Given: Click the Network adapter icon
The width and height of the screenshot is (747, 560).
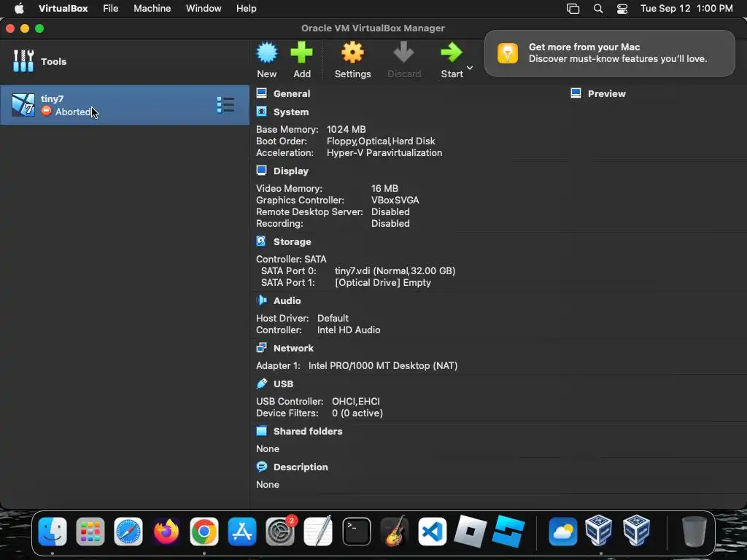Looking at the screenshot, I should pyautogui.click(x=262, y=348).
